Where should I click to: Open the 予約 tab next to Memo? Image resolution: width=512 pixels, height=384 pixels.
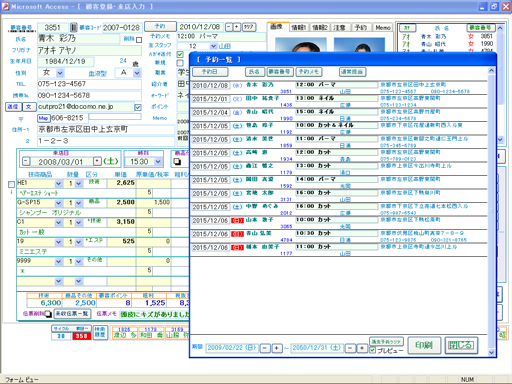click(361, 27)
